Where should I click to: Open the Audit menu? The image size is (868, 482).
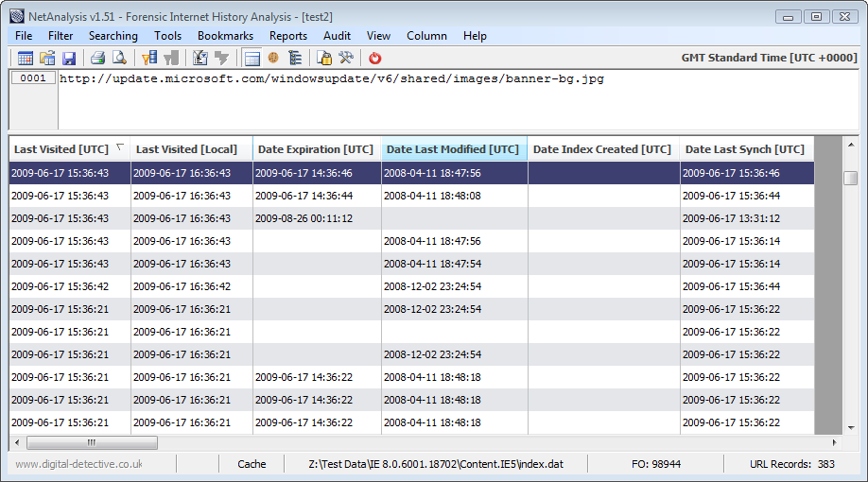[338, 36]
